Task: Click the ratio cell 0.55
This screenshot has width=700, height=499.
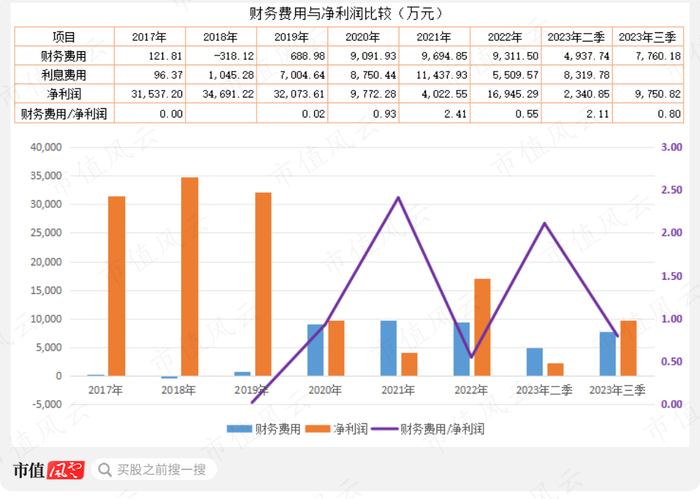Action: pyautogui.click(x=527, y=114)
